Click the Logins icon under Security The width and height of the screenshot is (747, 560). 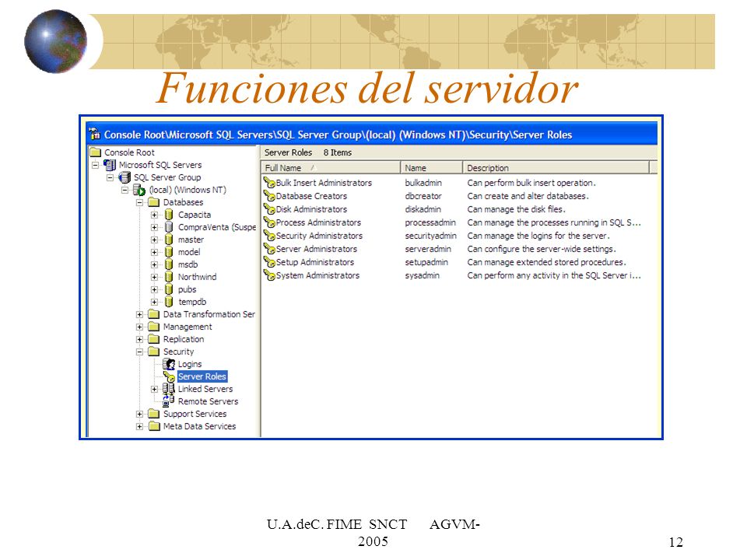[x=169, y=364]
